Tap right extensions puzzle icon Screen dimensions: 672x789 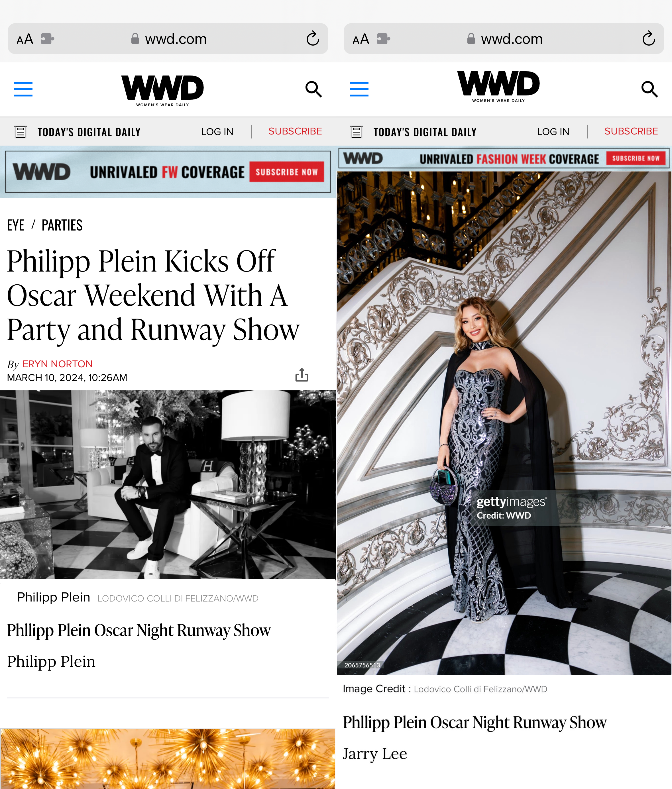pyautogui.click(x=384, y=39)
